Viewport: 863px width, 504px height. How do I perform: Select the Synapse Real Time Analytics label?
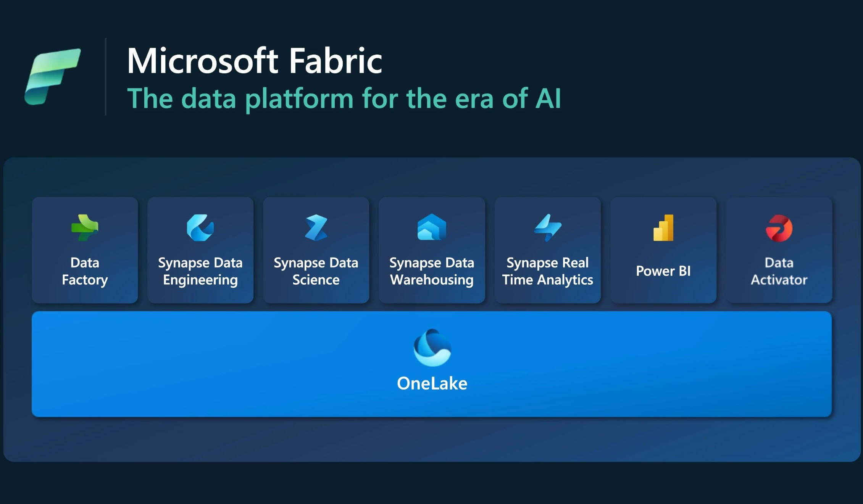[548, 271]
